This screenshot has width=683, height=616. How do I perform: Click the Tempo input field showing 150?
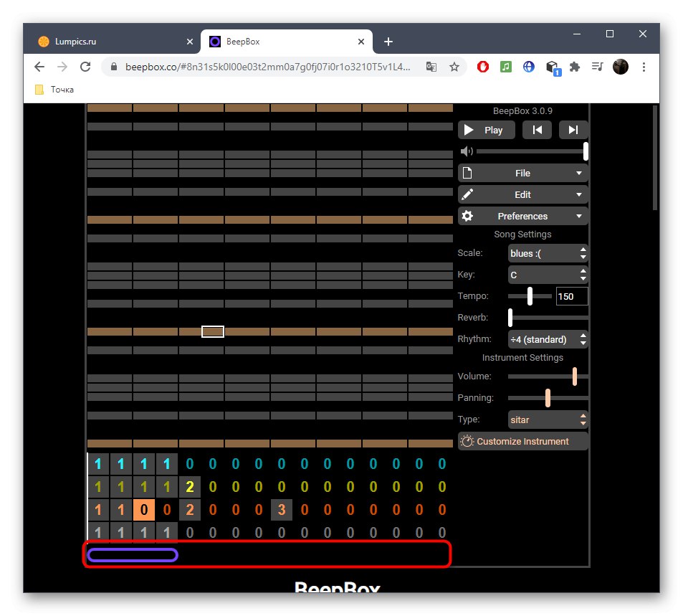click(x=571, y=296)
